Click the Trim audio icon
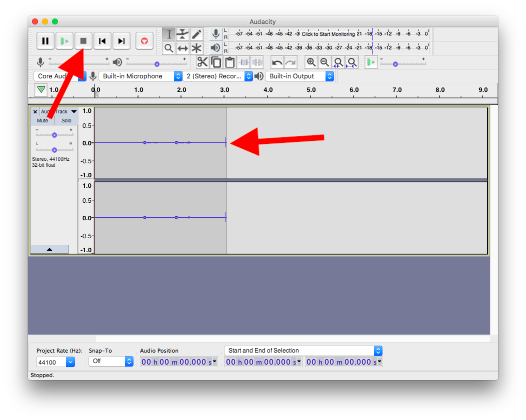The image size is (526, 420). (243, 62)
